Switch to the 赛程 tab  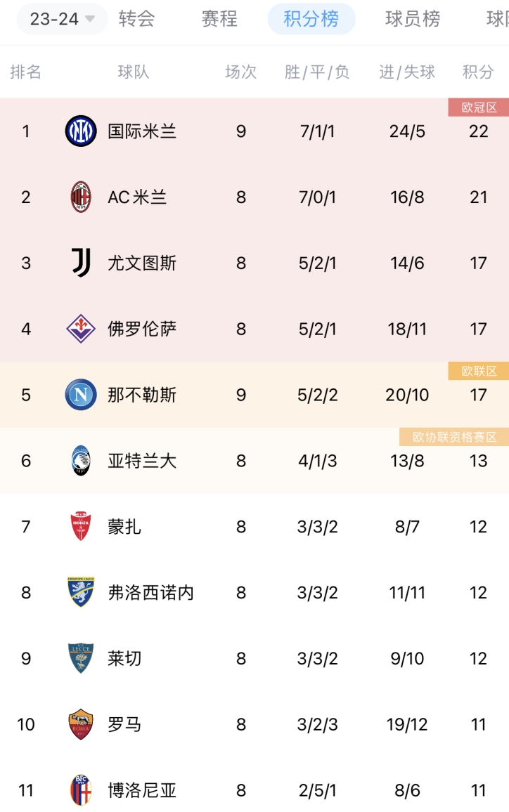pyautogui.click(x=219, y=19)
